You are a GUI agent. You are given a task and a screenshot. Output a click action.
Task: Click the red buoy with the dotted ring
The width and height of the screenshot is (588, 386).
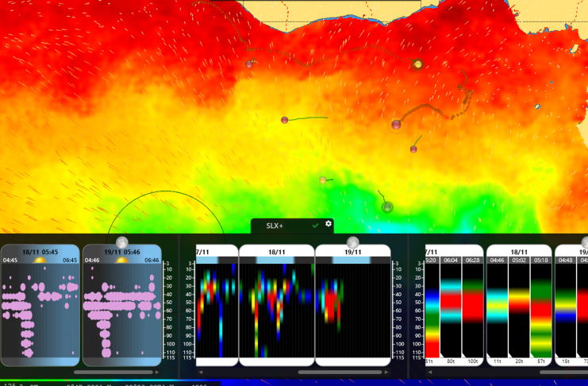coord(397,124)
